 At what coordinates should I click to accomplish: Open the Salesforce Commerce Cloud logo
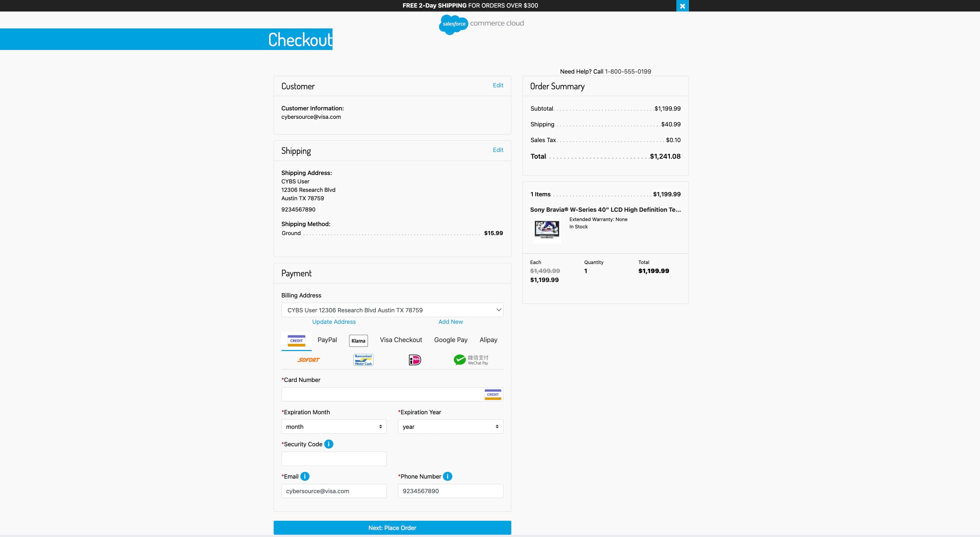pyautogui.click(x=481, y=24)
